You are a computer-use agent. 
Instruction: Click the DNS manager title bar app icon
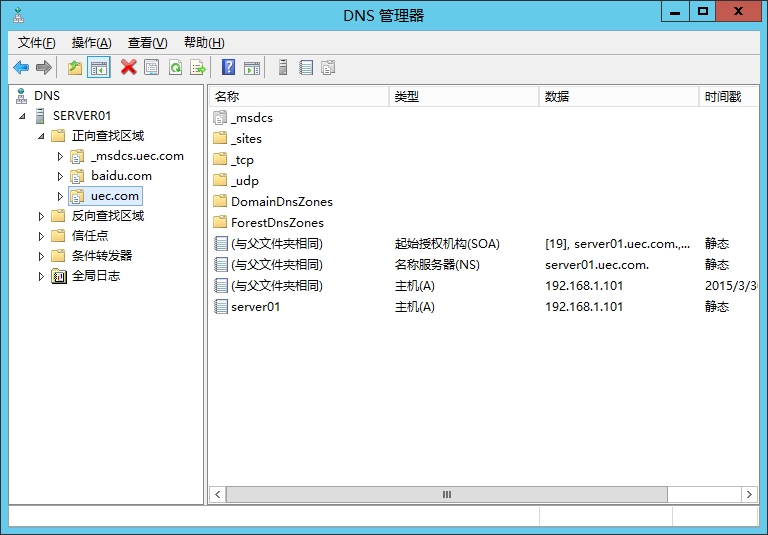tap(19, 15)
